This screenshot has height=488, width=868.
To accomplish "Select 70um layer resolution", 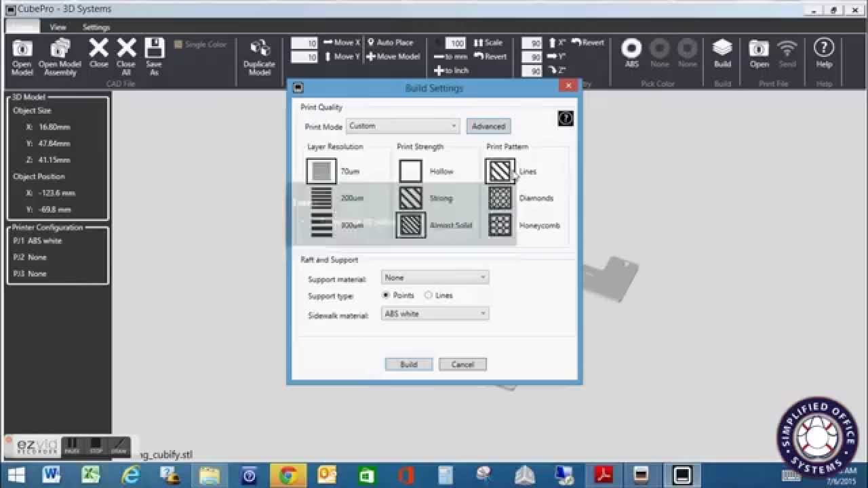I will [x=321, y=171].
